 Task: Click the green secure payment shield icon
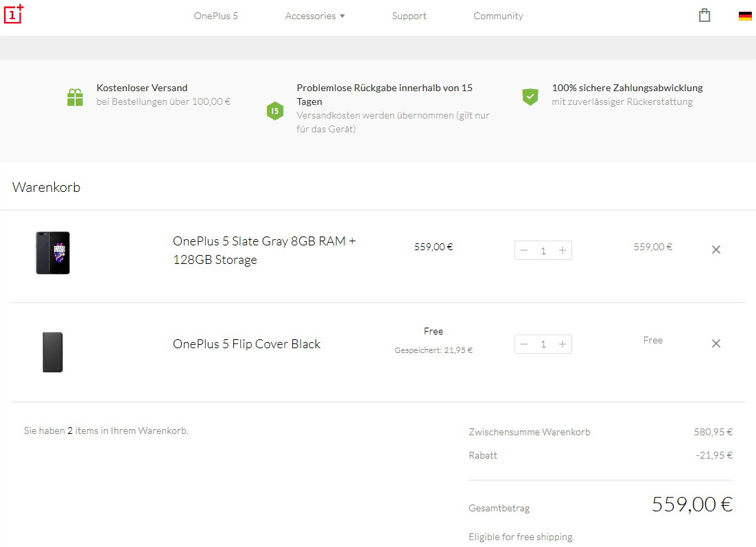530,97
